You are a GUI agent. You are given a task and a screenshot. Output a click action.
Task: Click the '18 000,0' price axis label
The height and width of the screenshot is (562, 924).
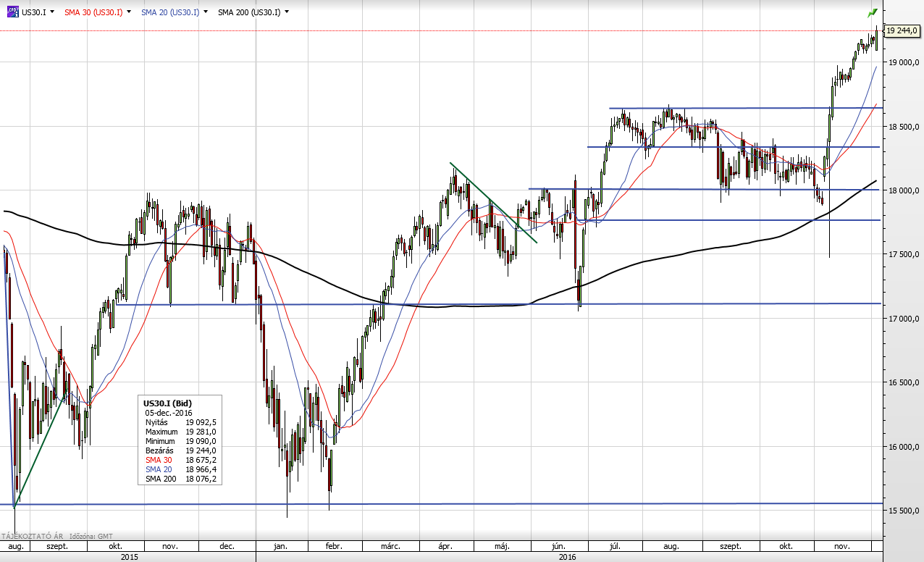point(904,190)
